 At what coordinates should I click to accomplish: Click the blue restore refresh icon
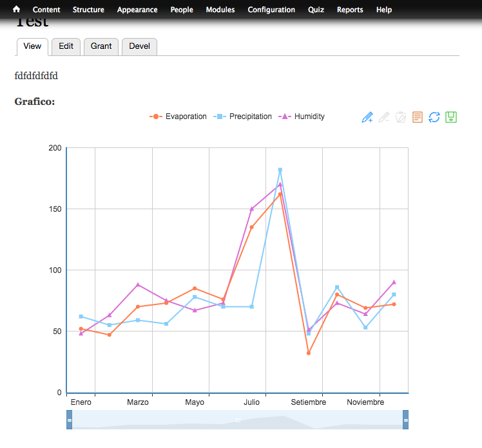click(x=434, y=117)
